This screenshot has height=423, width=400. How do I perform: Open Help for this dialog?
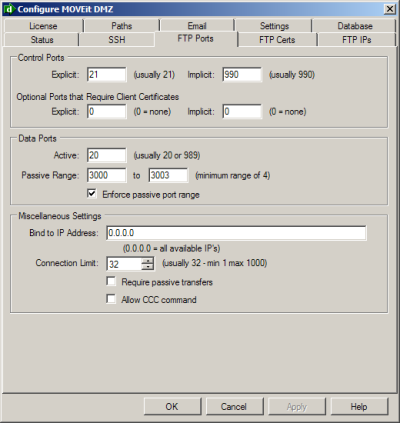[x=359, y=407]
